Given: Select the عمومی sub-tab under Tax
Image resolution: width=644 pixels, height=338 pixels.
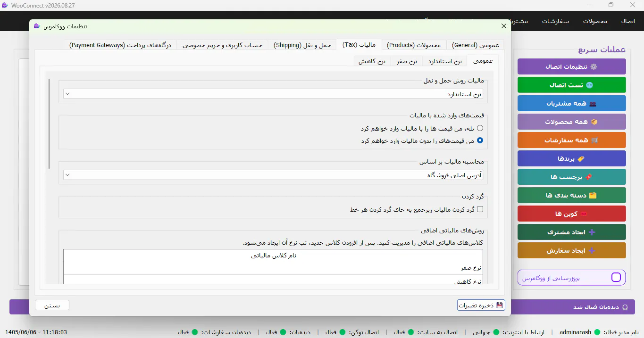Looking at the screenshot, I should tap(483, 61).
